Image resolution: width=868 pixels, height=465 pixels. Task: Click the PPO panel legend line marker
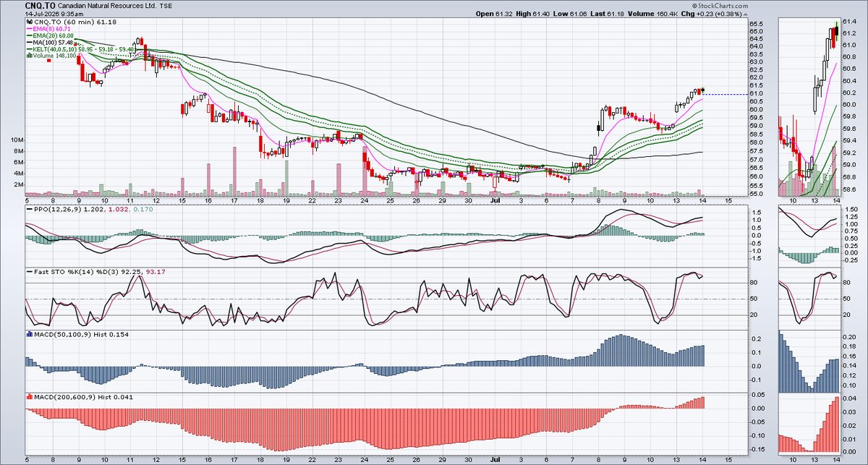pyautogui.click(x=30, y=209)
